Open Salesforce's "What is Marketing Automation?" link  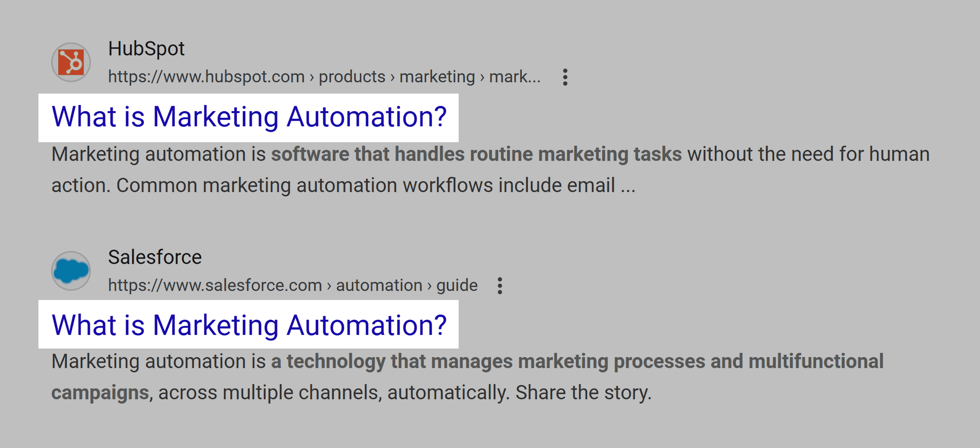(x=249, y=325)
